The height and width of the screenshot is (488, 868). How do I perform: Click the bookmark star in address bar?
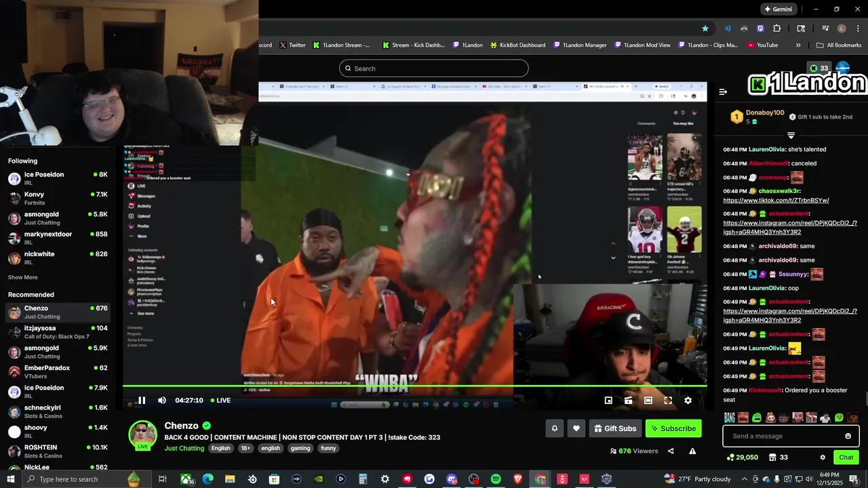(x=705, y=28)
